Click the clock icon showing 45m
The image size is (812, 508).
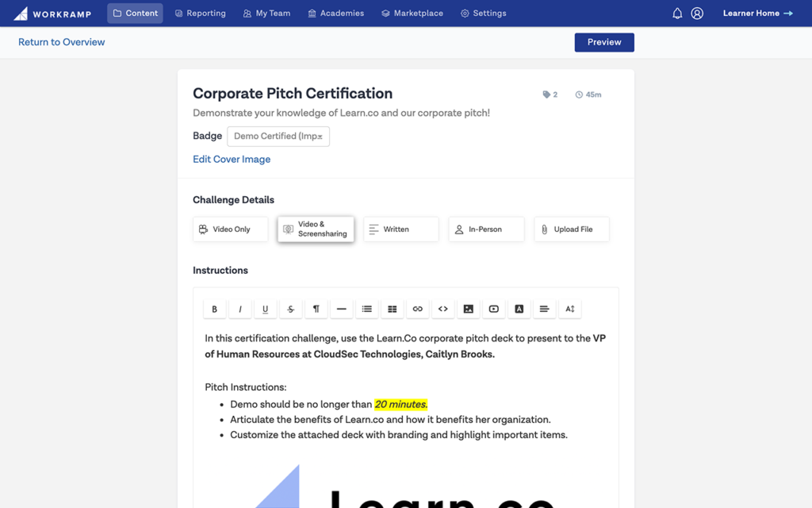[x=588, y=94]
